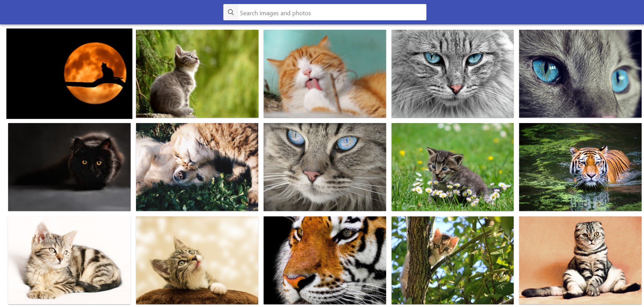The image size is (644, 307).
Task: Open the black cat with yellow eyes photo
Action: tap(69, 167)
